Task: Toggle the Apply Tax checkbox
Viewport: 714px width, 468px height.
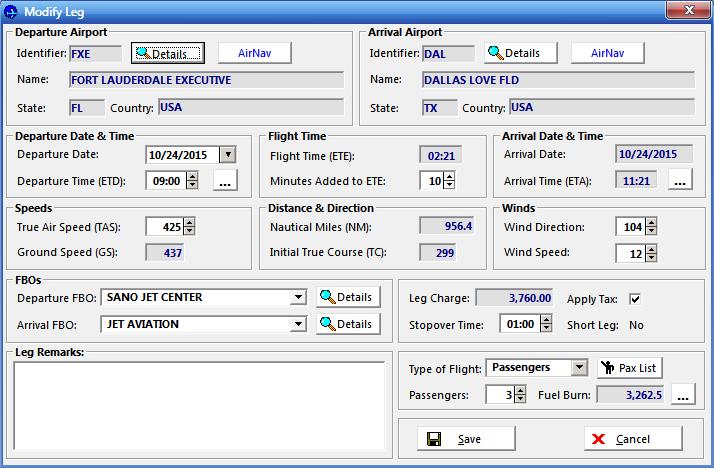Action: [x=634, y=299]
